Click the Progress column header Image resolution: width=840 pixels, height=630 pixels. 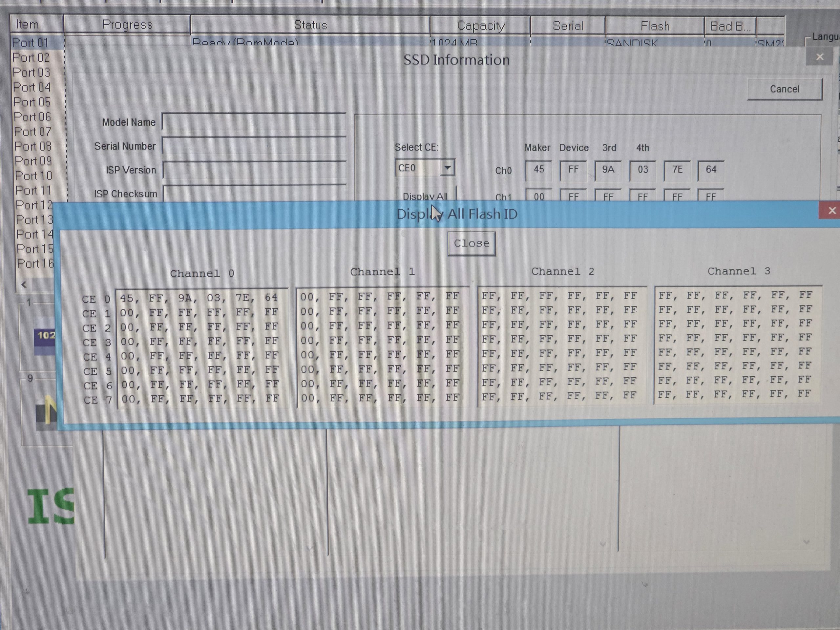(127, 25)
